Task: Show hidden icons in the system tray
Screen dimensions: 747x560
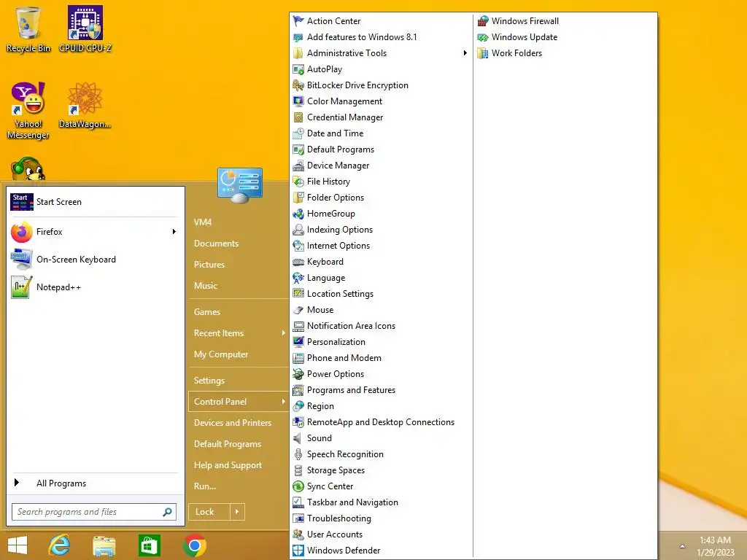Action: 682,546
